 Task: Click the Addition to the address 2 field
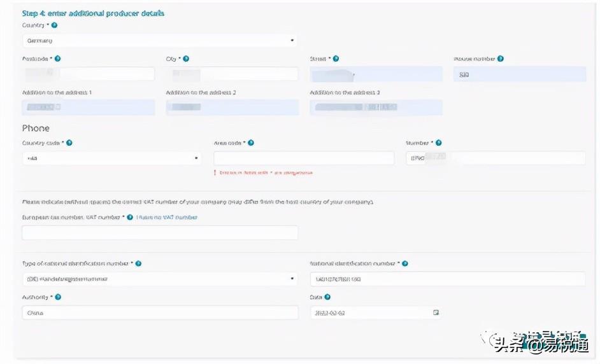(232, 108)
